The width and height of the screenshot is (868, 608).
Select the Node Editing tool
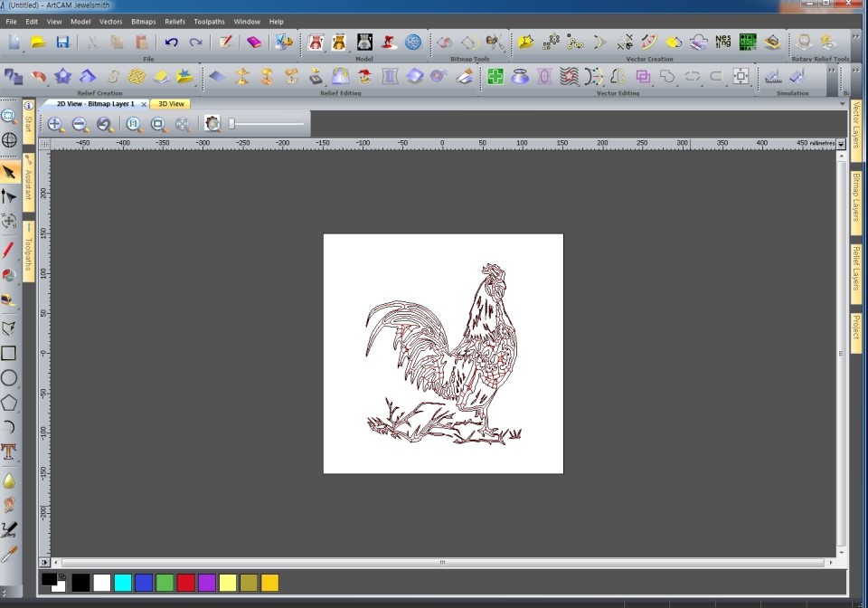[x=9, y=196]
